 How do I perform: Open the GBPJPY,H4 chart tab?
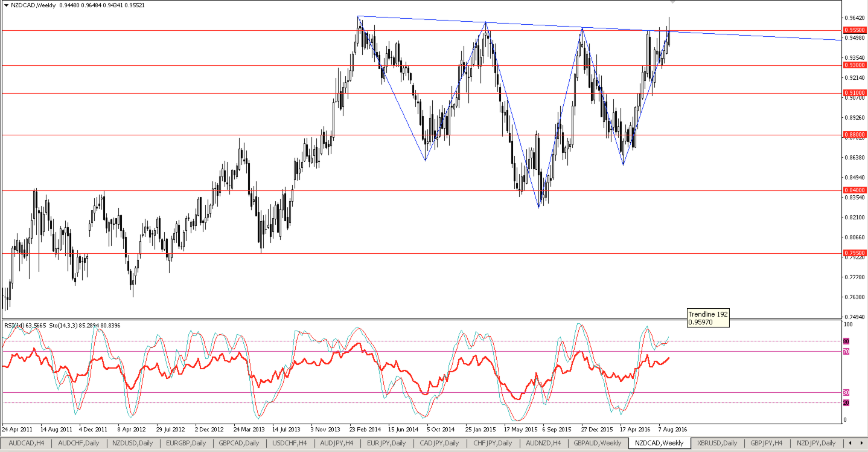(x=766, y=443)
